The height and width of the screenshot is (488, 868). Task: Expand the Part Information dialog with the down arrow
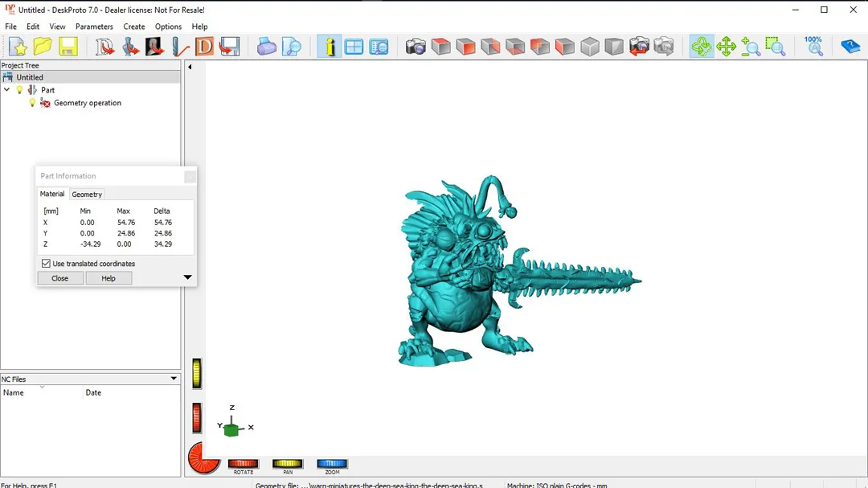pos(187,277)
